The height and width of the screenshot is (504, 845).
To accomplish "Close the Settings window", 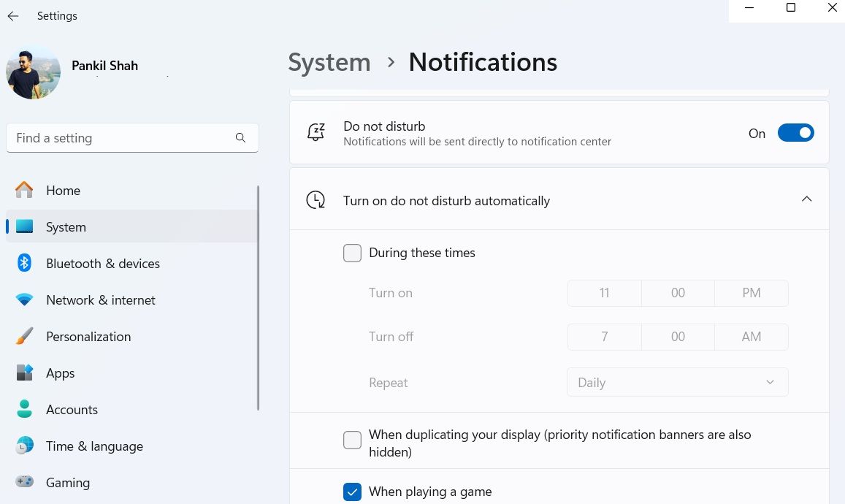I will [x=832, y=7].
